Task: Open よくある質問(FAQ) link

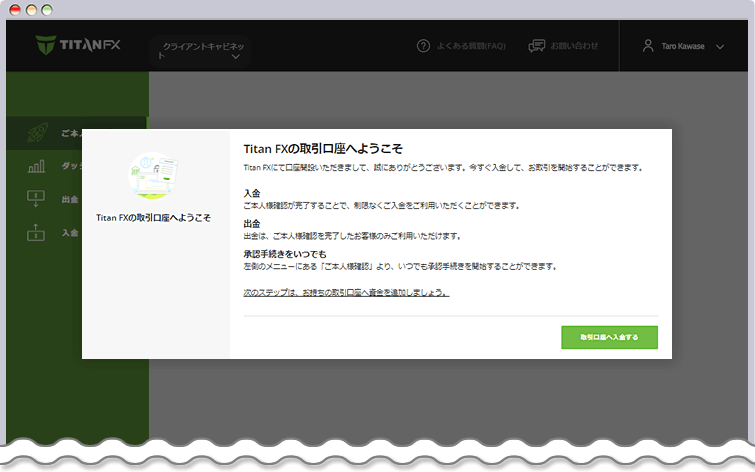Action: pyautogui.click(x=471, y=46)
